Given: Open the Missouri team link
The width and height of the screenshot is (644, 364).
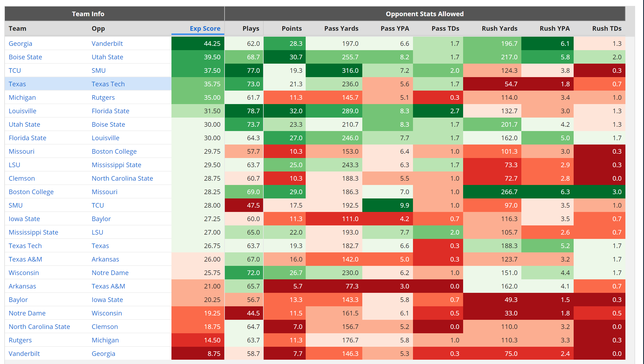Looking at the screenshot, I should tap(22, 151).
